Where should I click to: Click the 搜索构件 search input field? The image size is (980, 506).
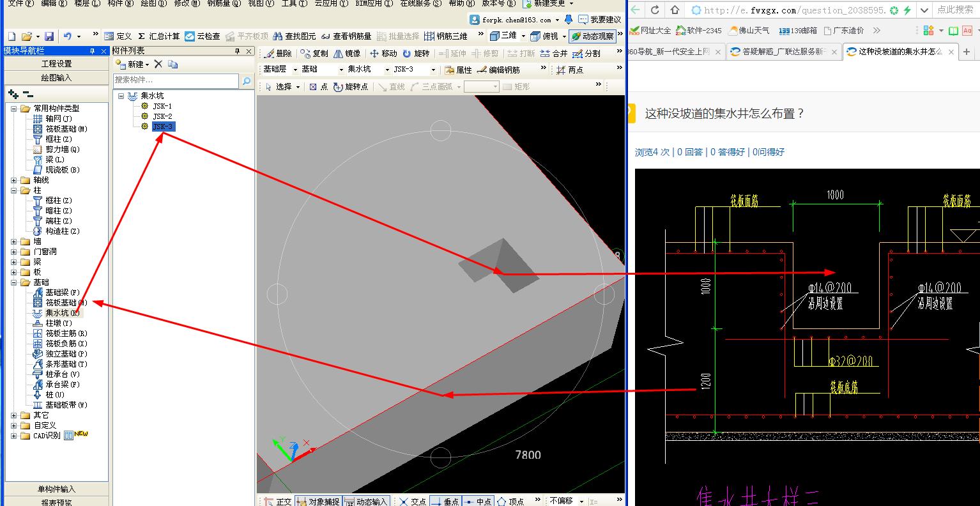(x=176, y=80)
